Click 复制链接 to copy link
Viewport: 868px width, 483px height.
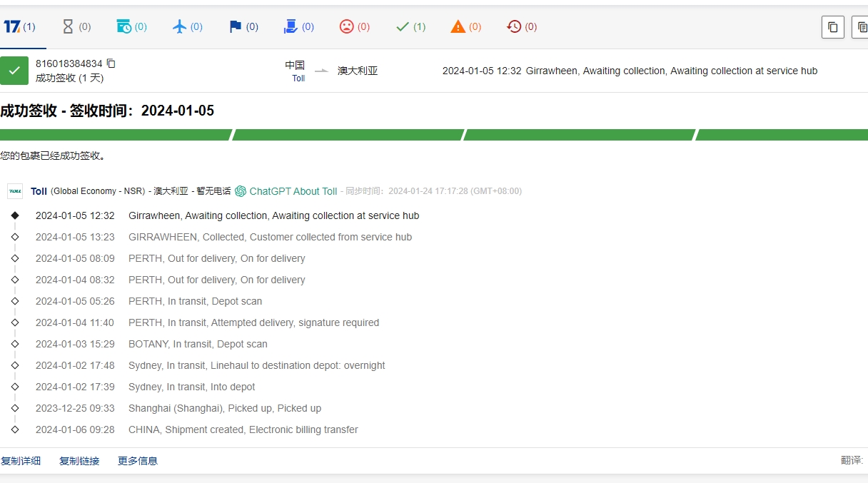coord(79,461)
